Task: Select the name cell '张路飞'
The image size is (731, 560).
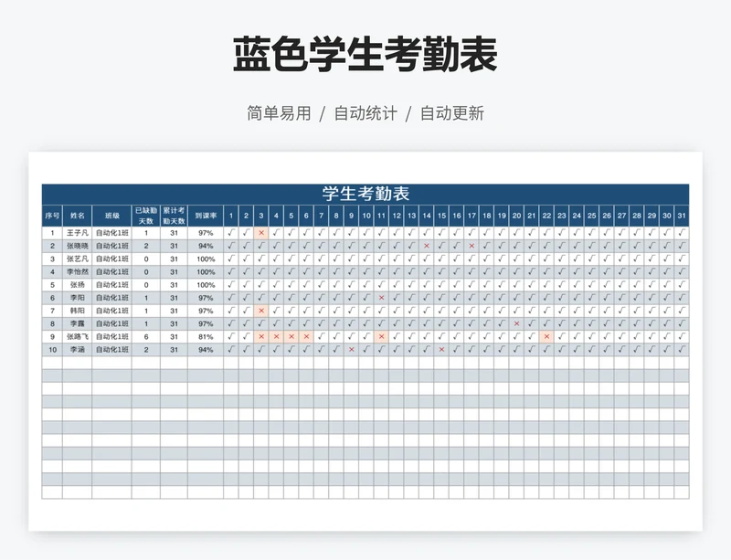Action: pyautogui.click(x=78, y=337)
